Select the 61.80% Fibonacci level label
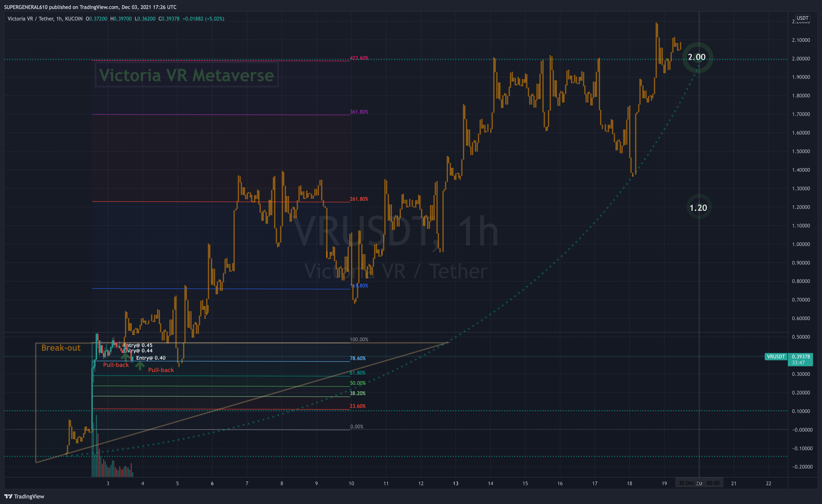Screen dimensions: 822x504 click(x=358, y=373)
